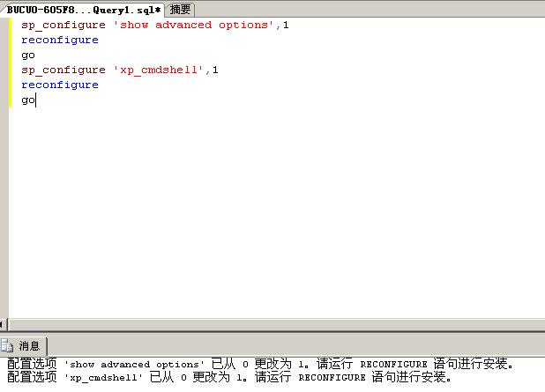This screenshot has height=392, width=545.
Task: Place cursor in 'xp_cmdshell' string
Action: (158, 70)
